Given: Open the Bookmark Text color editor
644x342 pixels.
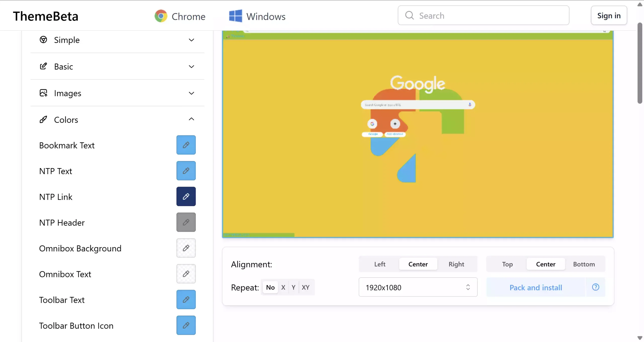Looking at the screenshot, I should pos(186,145).
